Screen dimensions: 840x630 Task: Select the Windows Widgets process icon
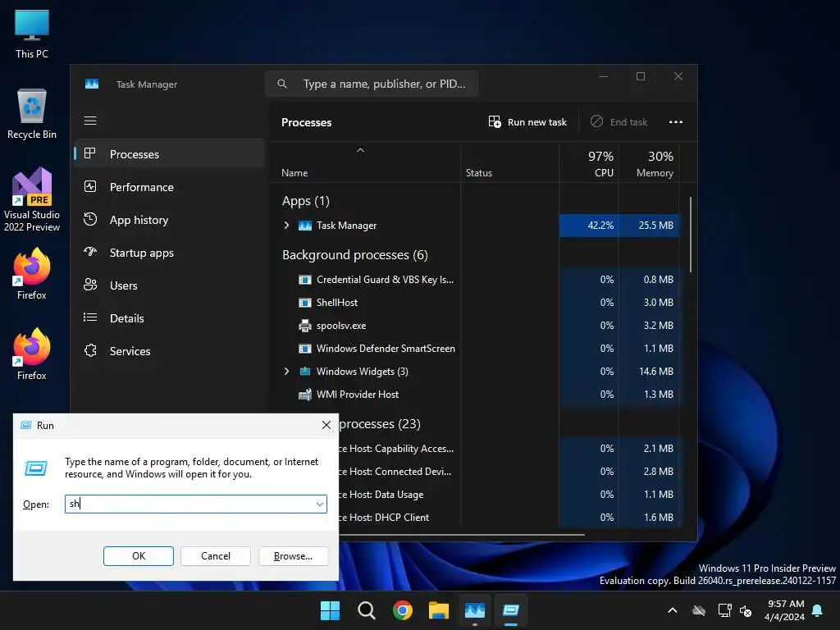[x=305, y=372]
